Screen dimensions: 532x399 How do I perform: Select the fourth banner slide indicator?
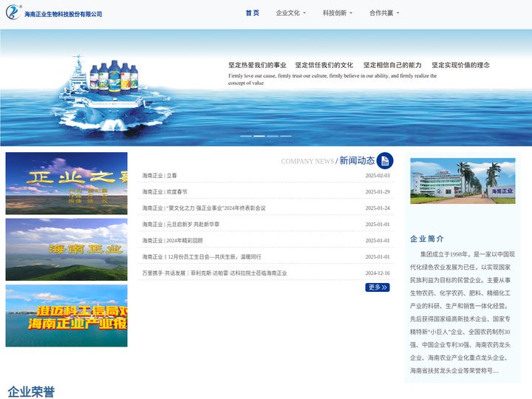pyautogui.click(x=286, y=136)
